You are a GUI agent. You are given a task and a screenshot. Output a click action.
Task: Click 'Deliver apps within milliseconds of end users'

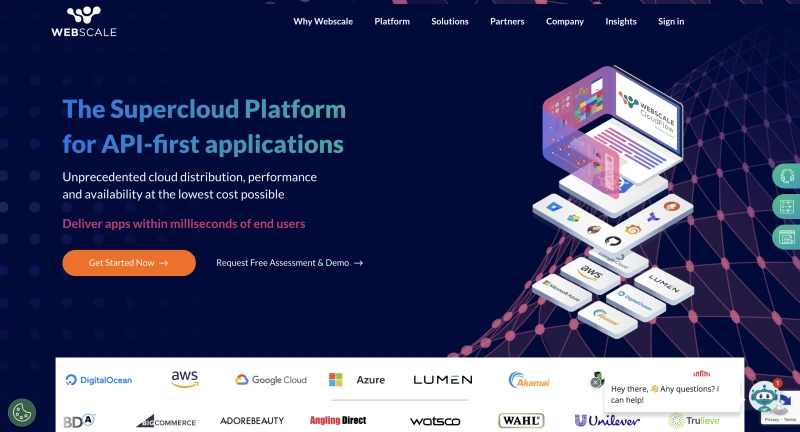(x=184, y=224)
